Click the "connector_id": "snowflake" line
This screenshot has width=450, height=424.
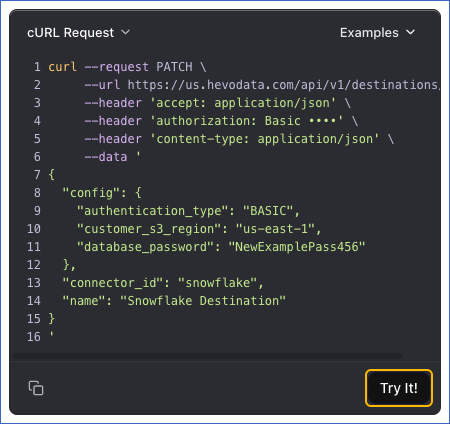163,283
